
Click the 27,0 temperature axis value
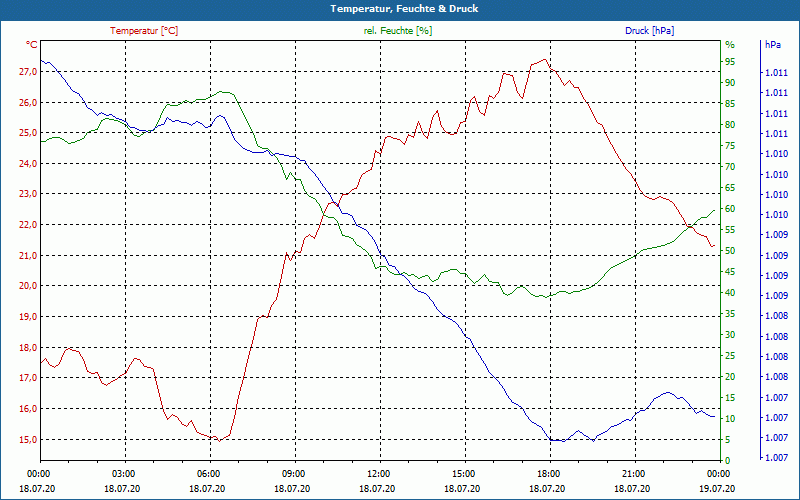point(28,72)
